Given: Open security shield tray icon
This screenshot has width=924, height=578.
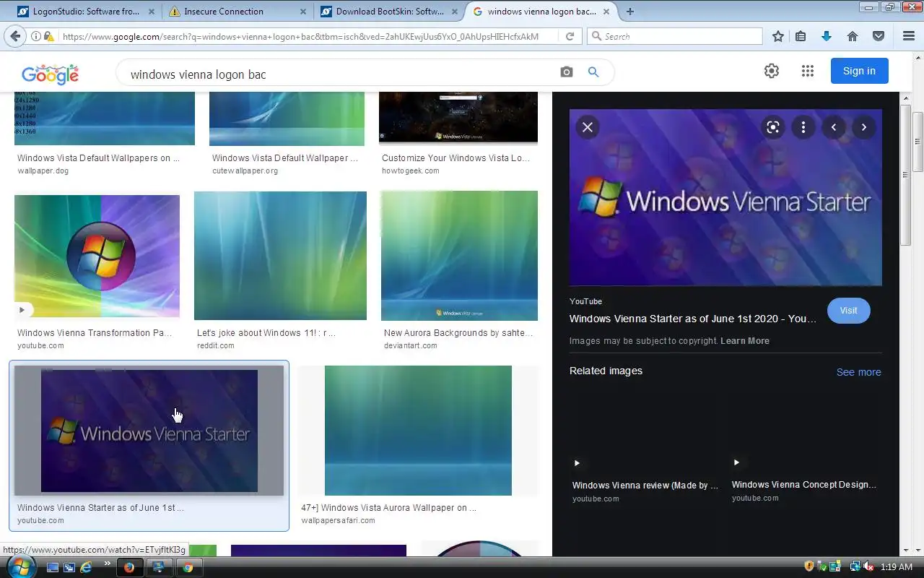Looking at the screenshot, I should click(x=809, y=567).
